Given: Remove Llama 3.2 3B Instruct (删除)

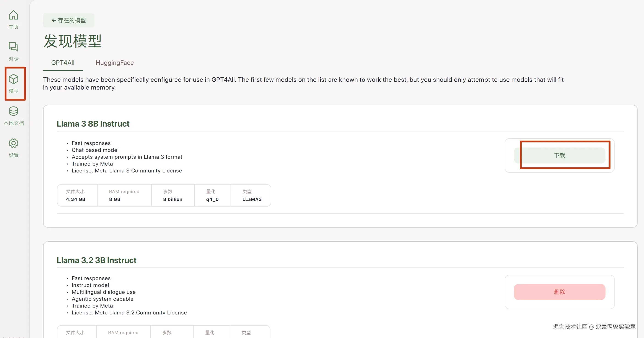Looking at the screenshot, I should [x=559, y=292].
